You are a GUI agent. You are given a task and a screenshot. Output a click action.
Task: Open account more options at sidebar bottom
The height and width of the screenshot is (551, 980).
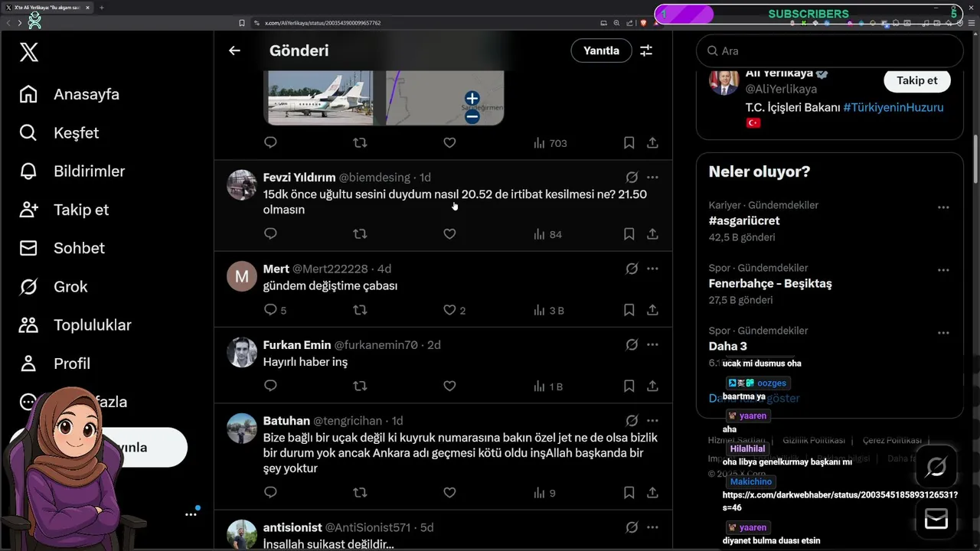pos(191,514)
